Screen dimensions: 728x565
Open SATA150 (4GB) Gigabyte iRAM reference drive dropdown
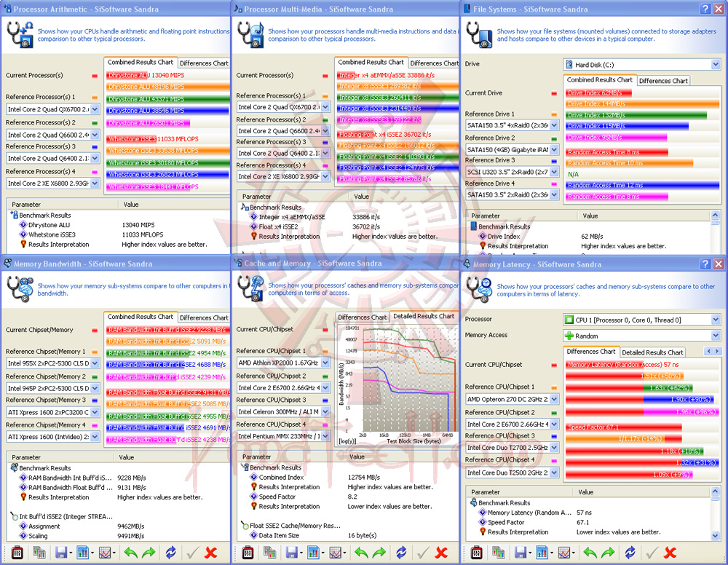[554, 149]
